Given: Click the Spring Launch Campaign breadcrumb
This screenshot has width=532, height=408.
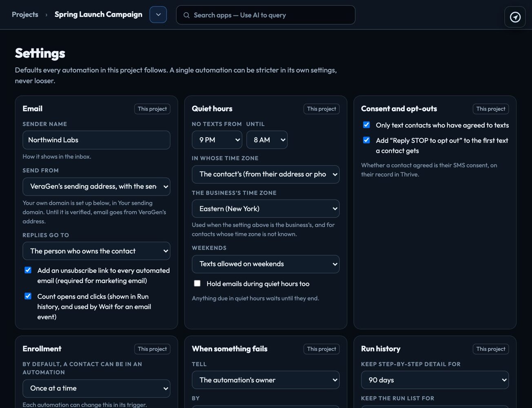Looking at the screenshot, I should pos(98,15).
